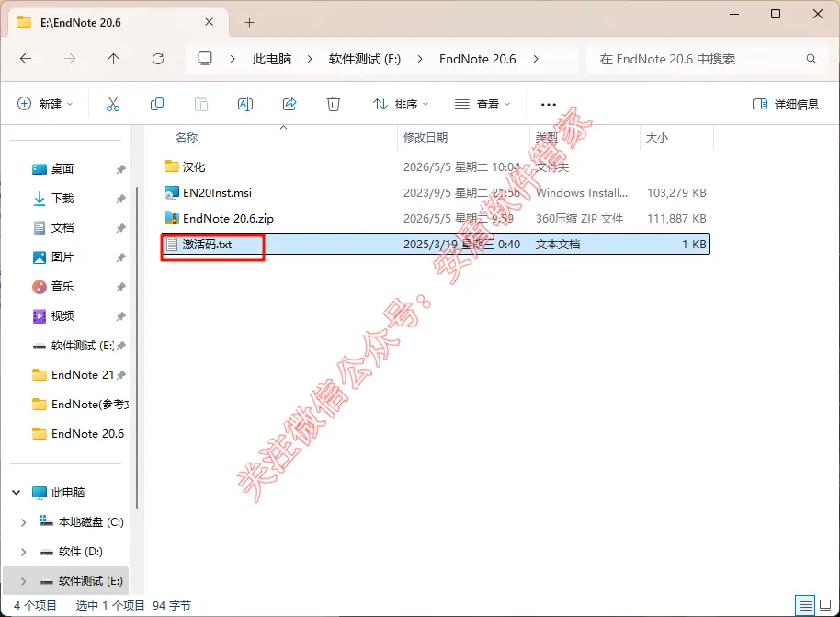840x617 pixels.
Task: Click the EndNote 20.6.zip archive icon
Action: click(172, 219)
